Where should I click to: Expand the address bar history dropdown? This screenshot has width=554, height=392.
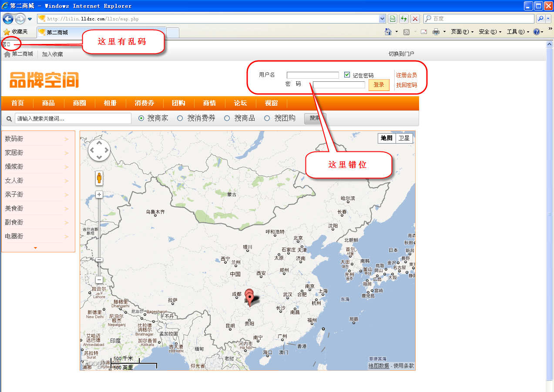click(383, 19)
